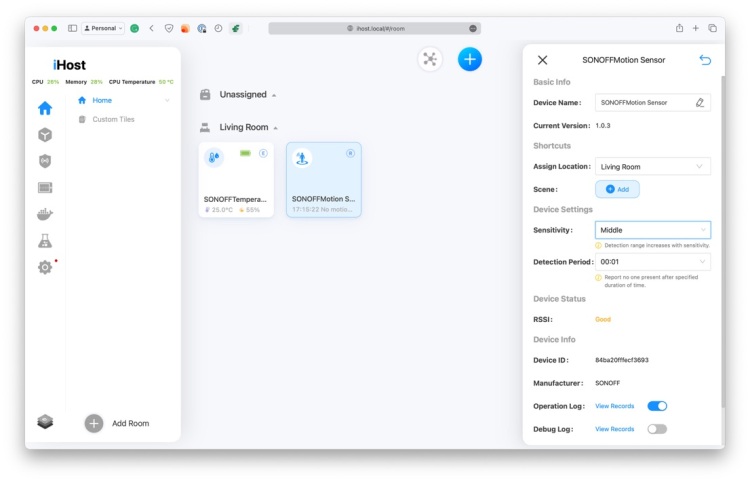Screen dimensions: 750x482
Task: Click the temperature card battery indicator
Action: 245,153
